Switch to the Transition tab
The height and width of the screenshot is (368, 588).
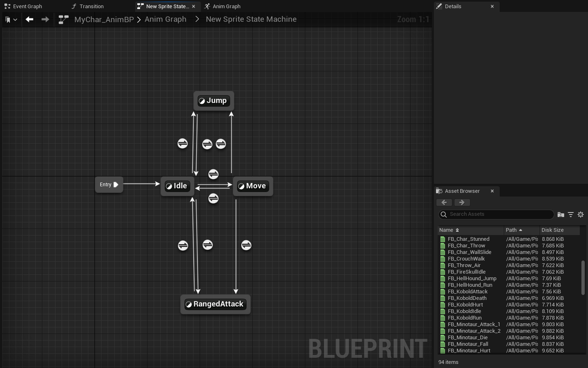pyautogui.click(x=87, y=6)
